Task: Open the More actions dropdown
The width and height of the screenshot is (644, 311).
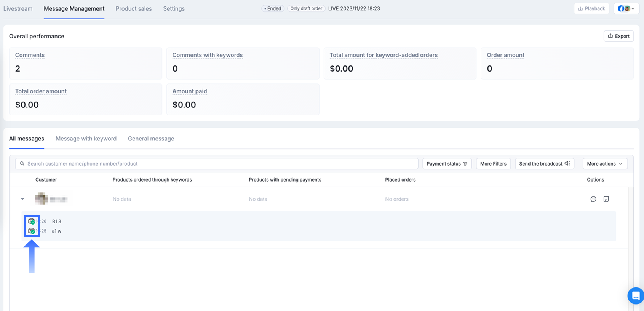Action: point(605,164)
